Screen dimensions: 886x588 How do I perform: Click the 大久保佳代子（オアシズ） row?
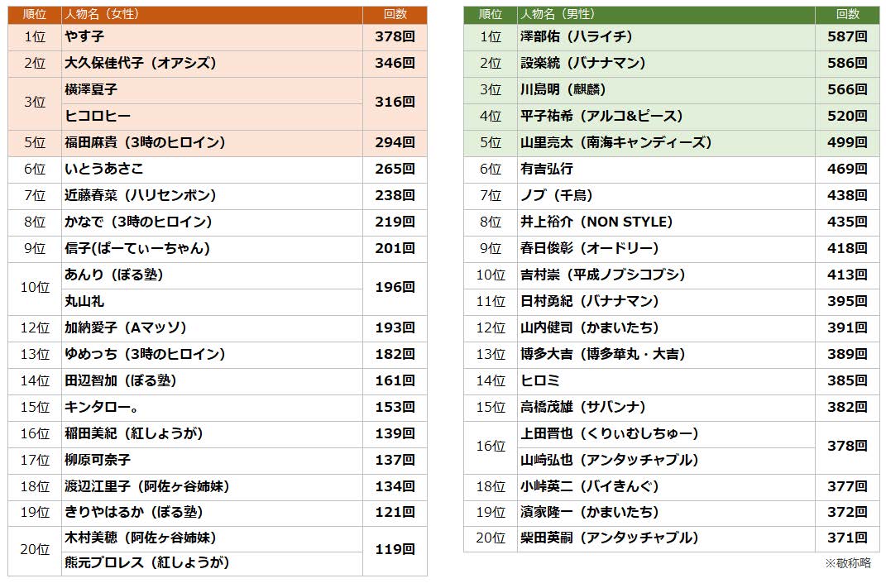(x=141, y=64)
